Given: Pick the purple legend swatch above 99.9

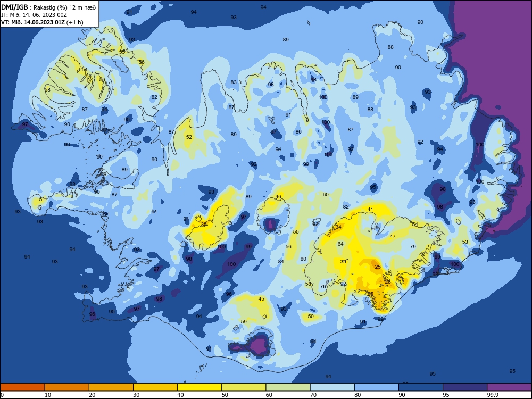Looking at the screenshot, I should pos(509,387).
